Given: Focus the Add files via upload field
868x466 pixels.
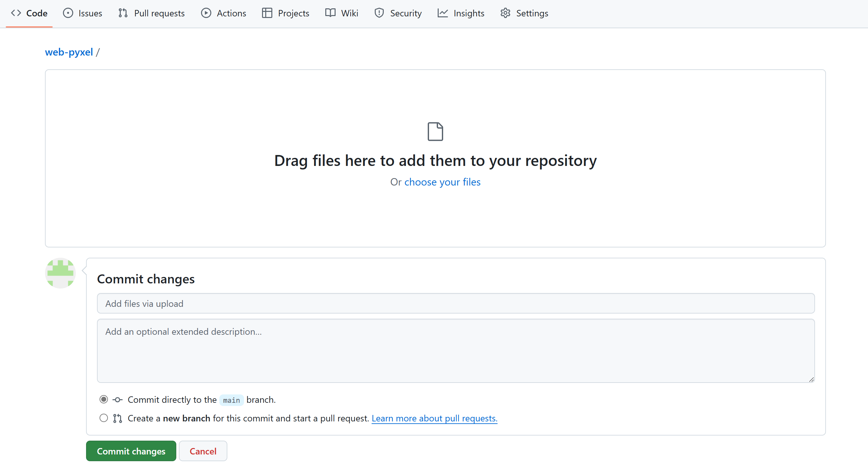Looking at the screenshot, I should (456, 303).
